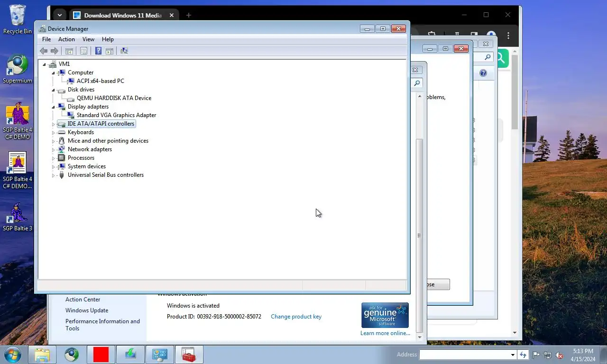The width and height of the screenshot is (607, 364).
Task: Click the Keyboards category icon
Action: tap(61, 132)
